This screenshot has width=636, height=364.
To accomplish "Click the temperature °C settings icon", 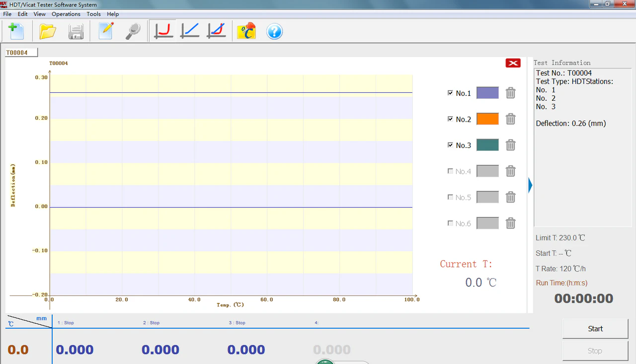I will (246, 31).
